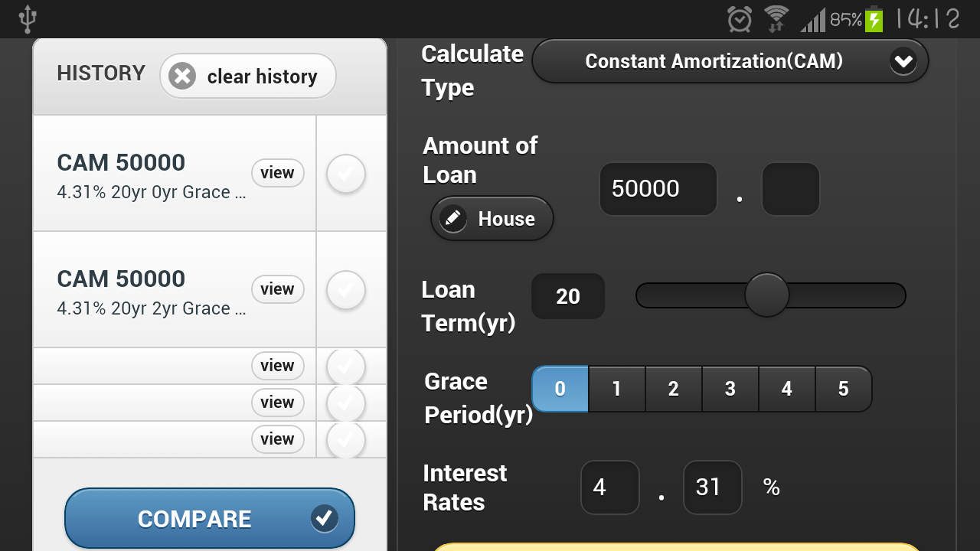
Task: Select grace period of 5 years
Action: pyautogui.click(x=843, y=389)
